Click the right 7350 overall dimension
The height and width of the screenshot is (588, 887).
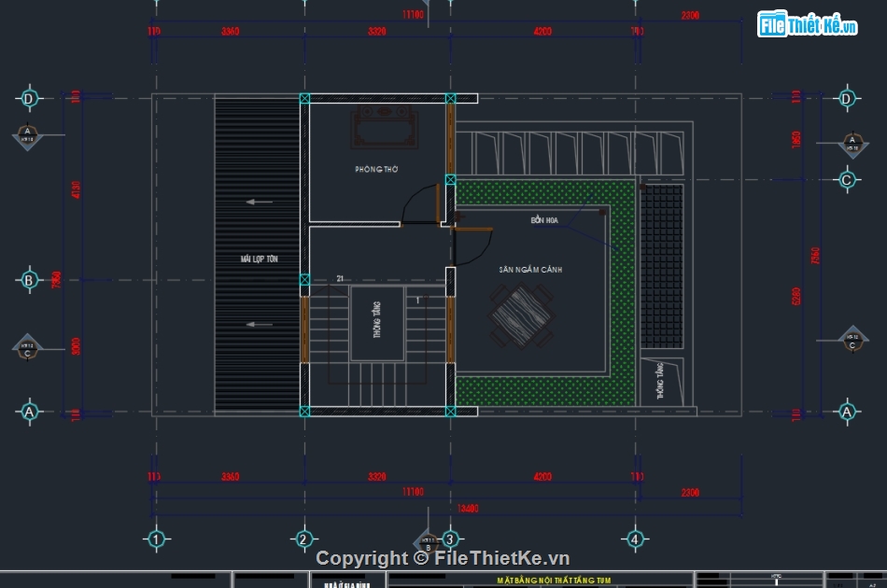(x=815, y=256)
